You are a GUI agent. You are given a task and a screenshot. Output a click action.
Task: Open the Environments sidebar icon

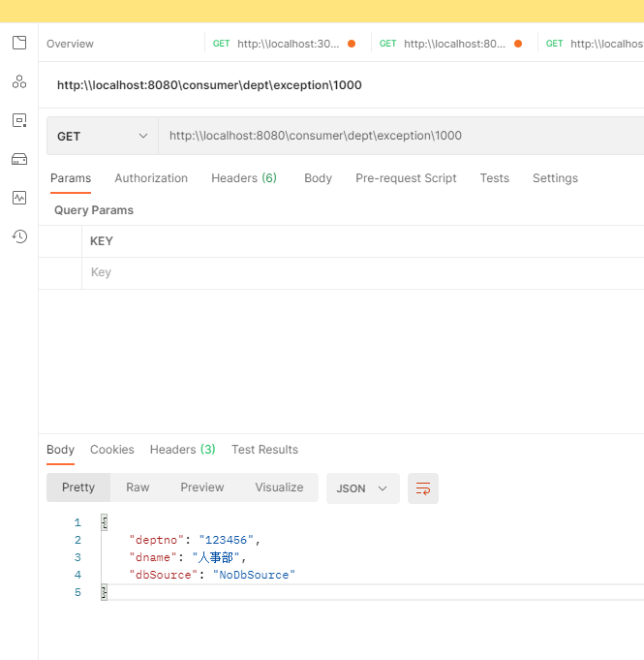pos(19,120)
